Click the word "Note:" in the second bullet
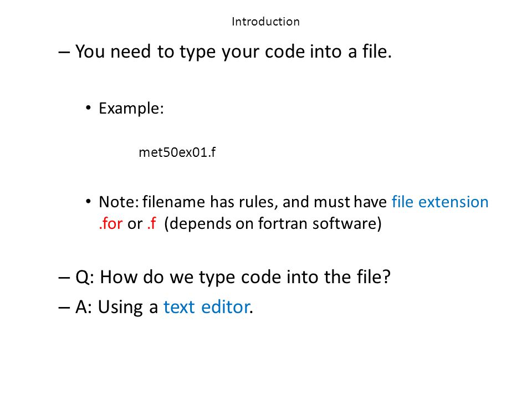Screen dimensions: 532x399 pos(119,202)
